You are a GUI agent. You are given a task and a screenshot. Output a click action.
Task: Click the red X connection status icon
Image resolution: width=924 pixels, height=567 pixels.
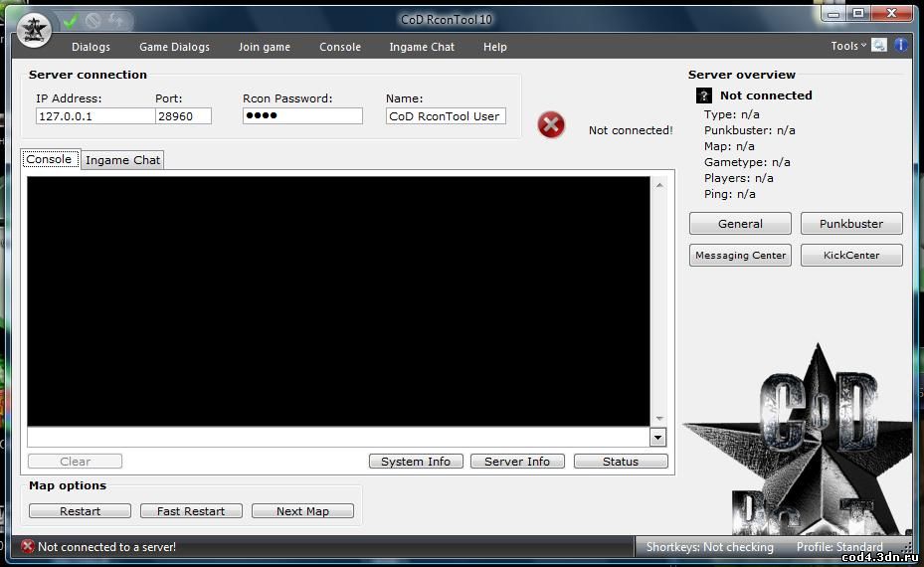[551, 124]
